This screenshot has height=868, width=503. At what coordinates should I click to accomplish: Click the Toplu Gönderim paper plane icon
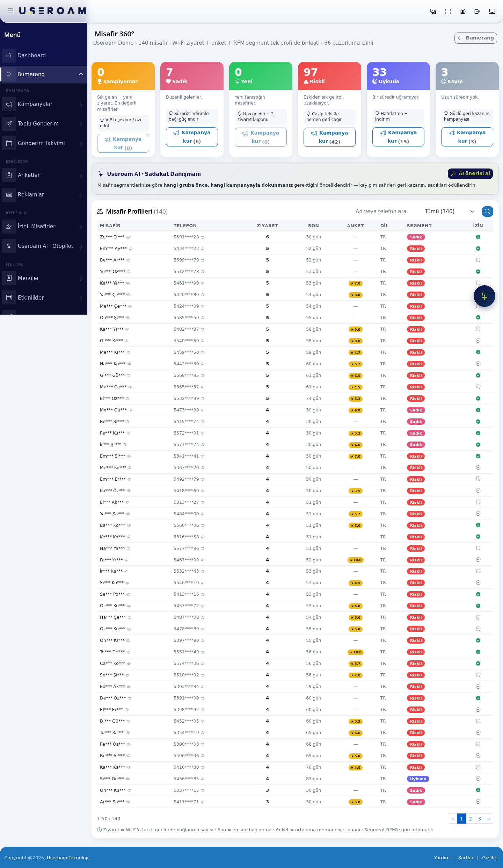[9, 124]
